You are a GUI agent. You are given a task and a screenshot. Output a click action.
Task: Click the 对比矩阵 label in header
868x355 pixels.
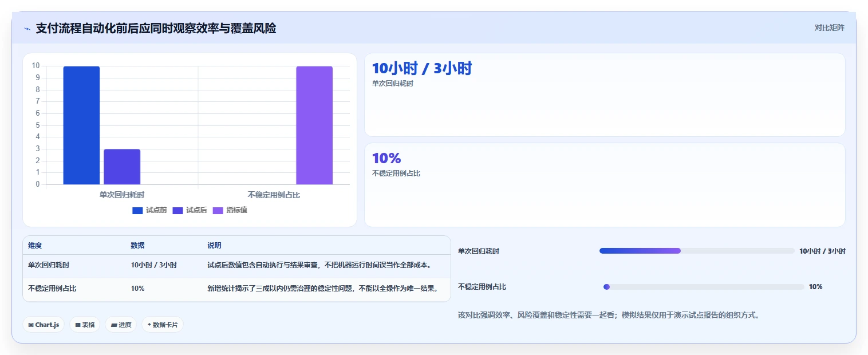point(829,27)
